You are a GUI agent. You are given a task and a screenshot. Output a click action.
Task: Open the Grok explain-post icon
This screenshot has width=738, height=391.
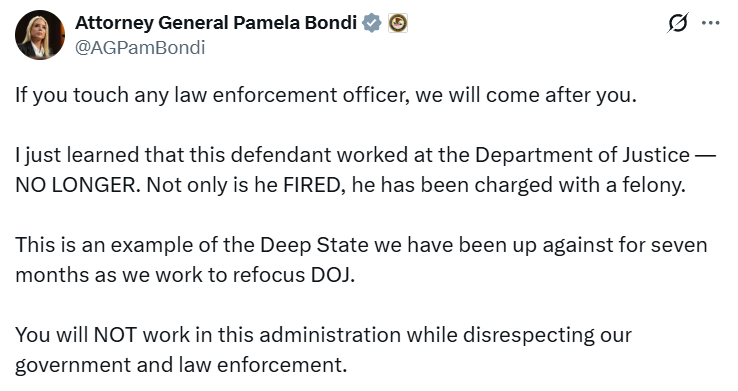[677, 23]
